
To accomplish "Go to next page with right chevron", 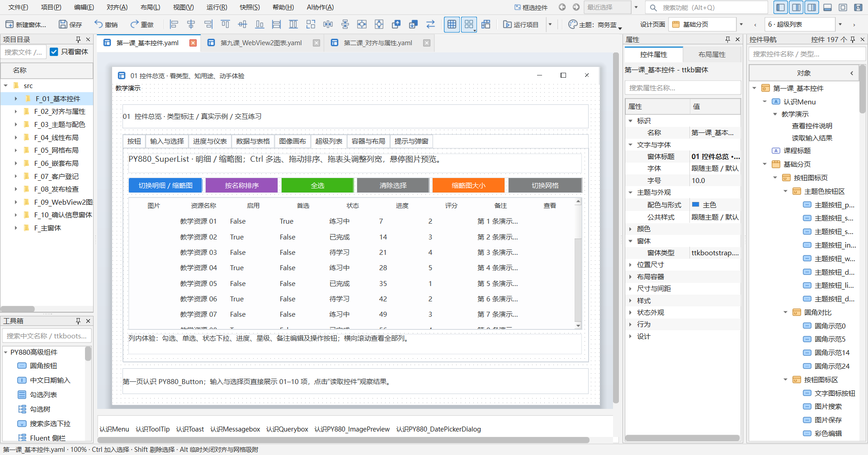I will [x=854, y=25].
